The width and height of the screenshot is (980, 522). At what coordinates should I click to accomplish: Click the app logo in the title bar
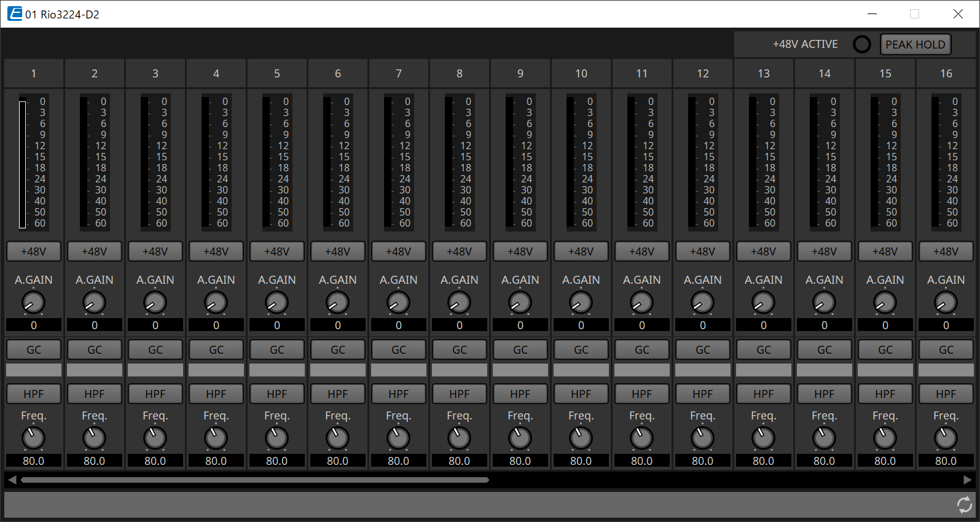[x=15, y=14]
